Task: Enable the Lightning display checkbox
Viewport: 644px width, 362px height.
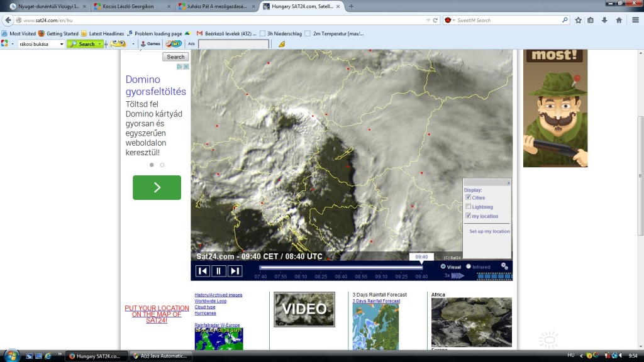Action: pos(468,207)
